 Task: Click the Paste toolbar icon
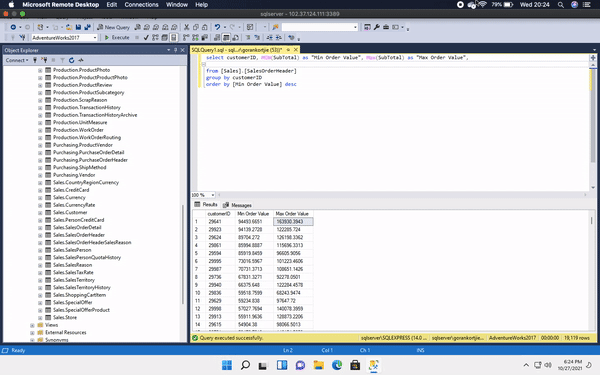tap(205, 27)
